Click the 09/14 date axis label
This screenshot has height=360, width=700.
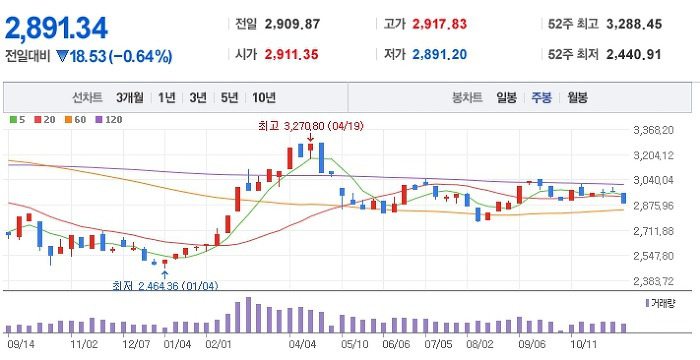20,345
